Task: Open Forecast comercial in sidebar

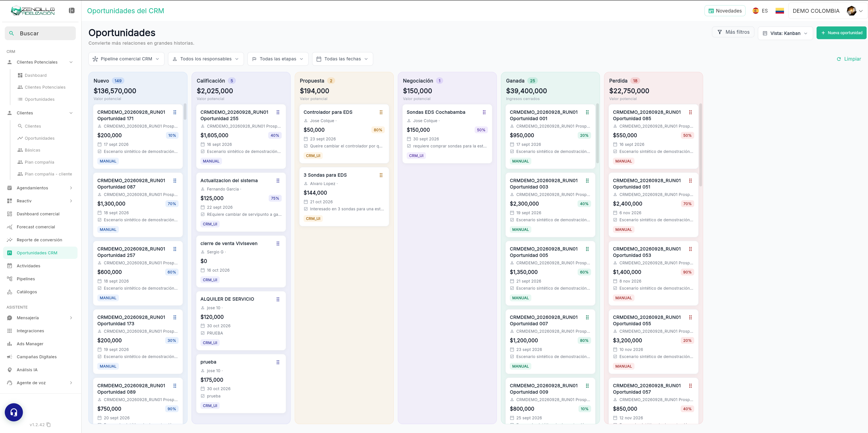Action: (x=40, y=227)
